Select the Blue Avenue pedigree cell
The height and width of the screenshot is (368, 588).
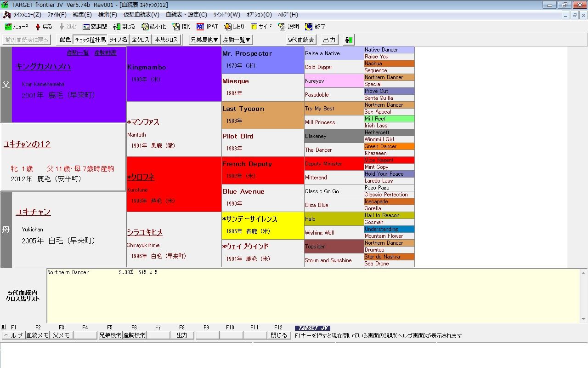point(263,198)
